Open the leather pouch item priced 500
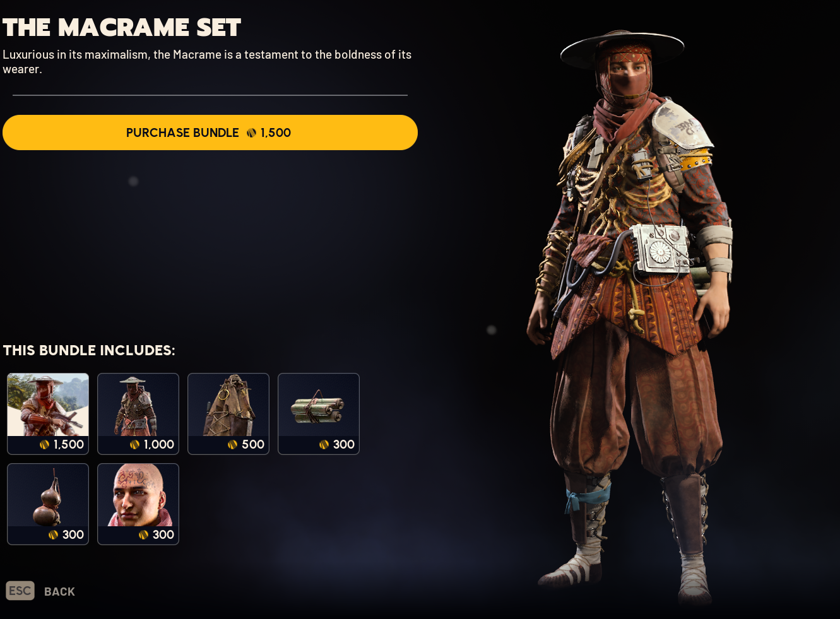 point(228,414)
